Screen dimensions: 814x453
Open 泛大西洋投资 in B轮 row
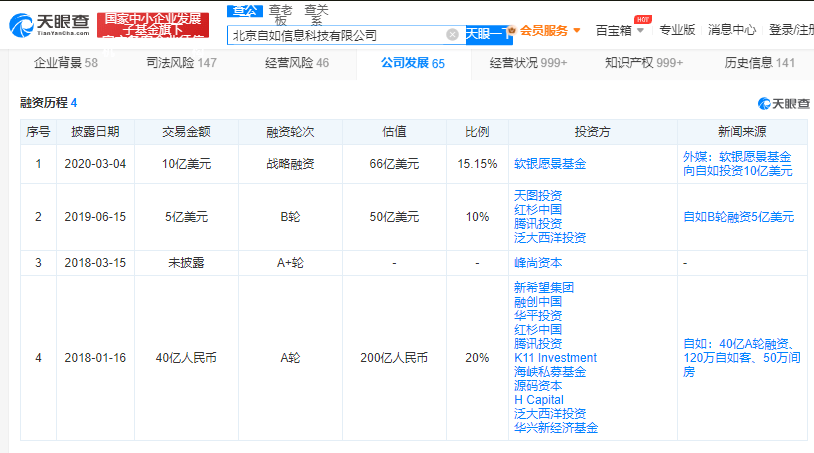pos(550,238)
